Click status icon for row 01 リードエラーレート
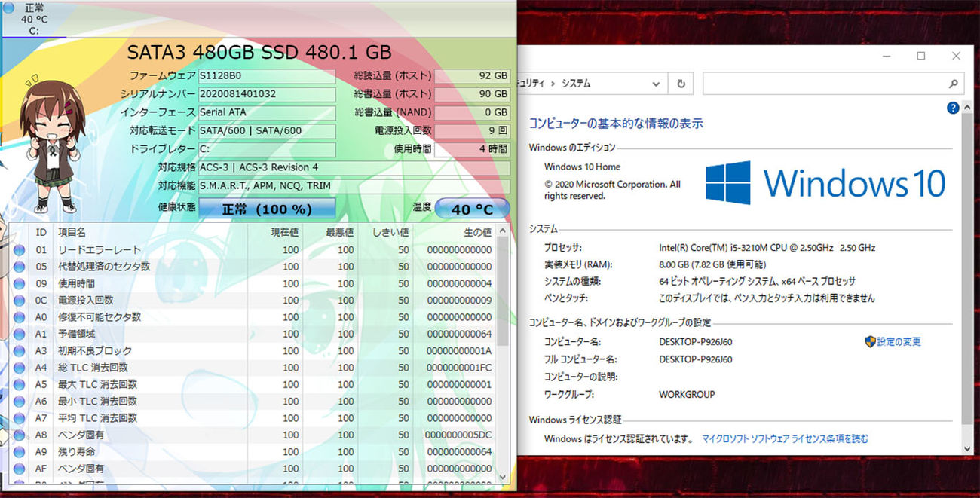This screenshot has height=498, width=980. pos(19,250)
